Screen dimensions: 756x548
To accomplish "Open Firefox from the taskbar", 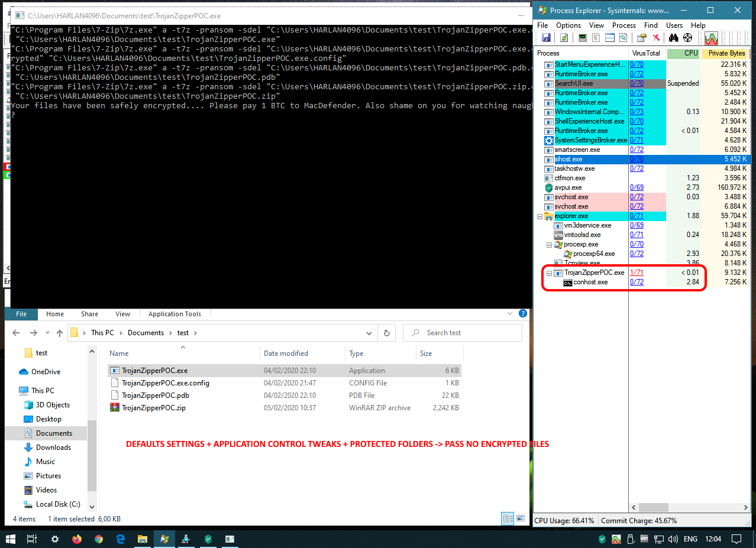I will tap(77, 539).
